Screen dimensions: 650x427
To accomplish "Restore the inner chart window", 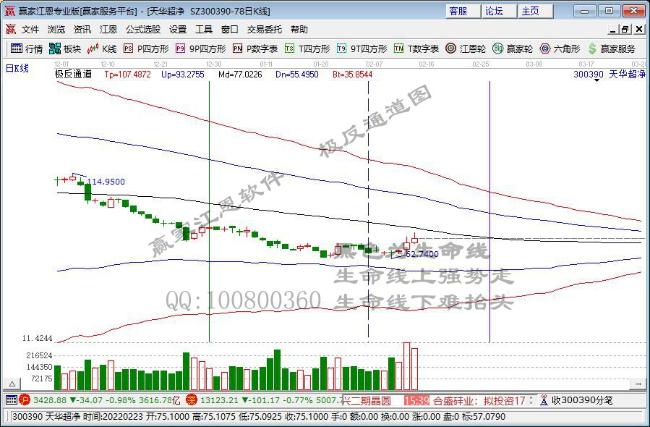I will coord(626,29).
